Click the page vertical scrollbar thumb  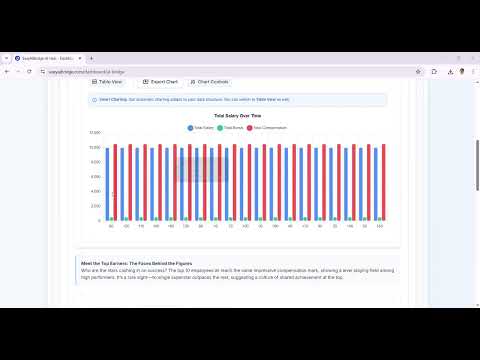coord(477,165)
